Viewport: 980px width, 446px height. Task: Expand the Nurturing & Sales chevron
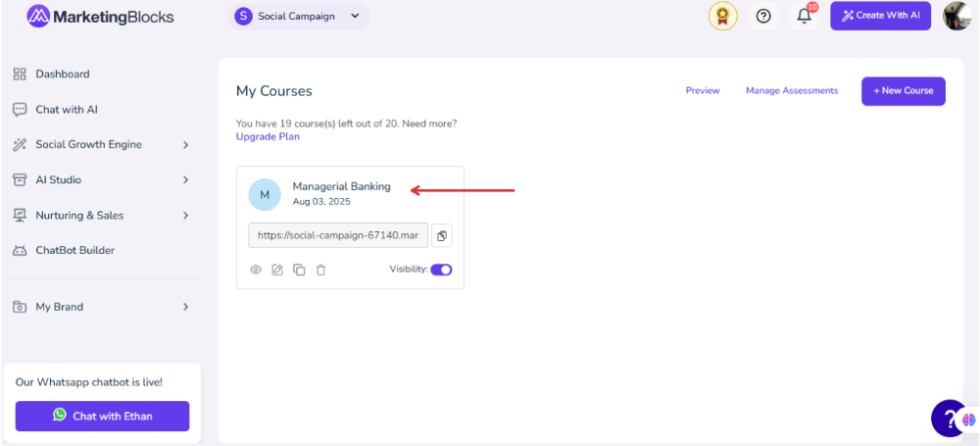(185, 216)
